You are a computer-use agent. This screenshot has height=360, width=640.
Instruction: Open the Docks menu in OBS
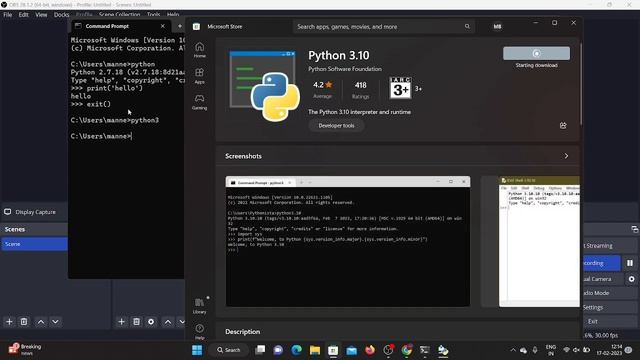tap(62, 15)
